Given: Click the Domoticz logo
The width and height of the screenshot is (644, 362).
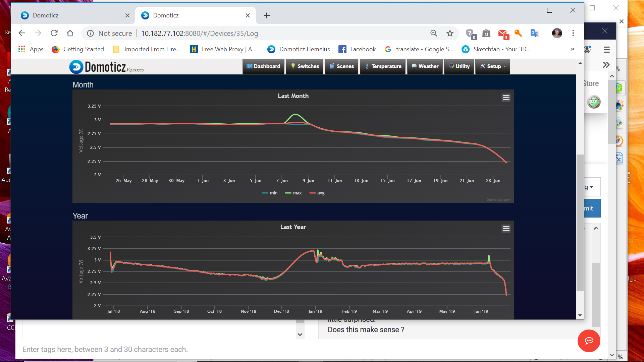Looking at the screenshot, I should (107, 67).
